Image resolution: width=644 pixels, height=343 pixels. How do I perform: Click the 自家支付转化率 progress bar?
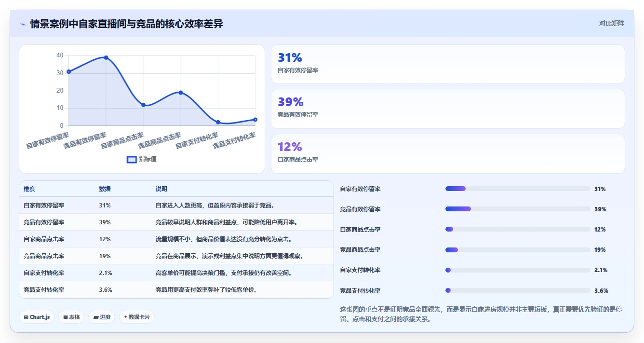pos(518,270)
